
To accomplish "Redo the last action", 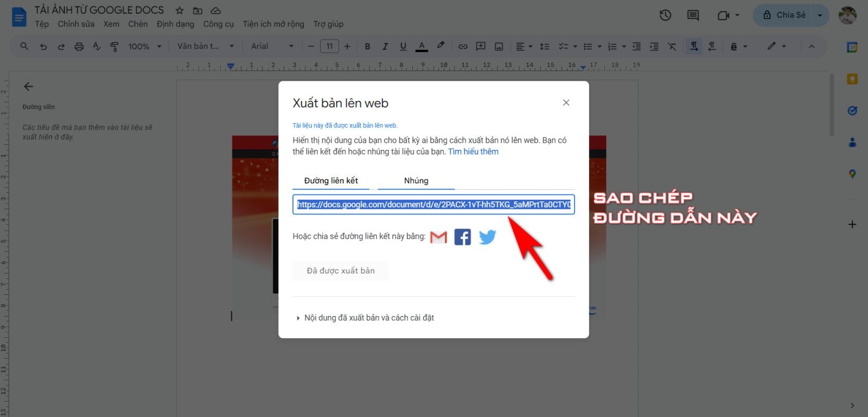I will (61, 46).
